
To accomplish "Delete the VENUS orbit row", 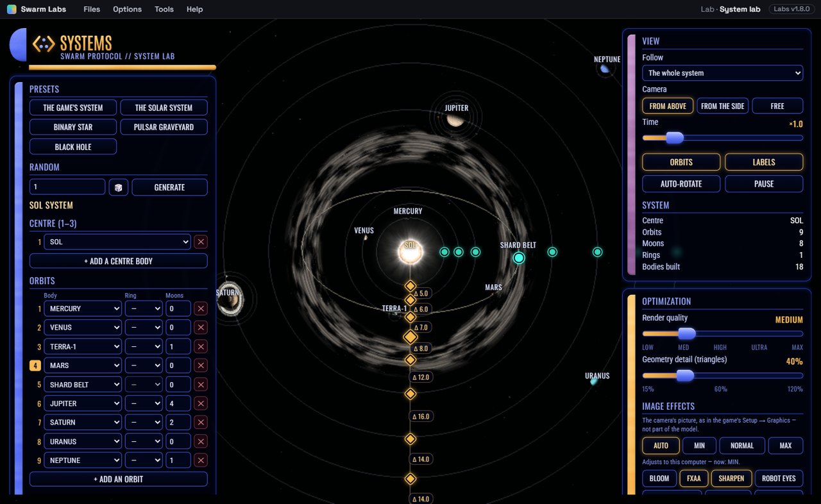I will (x=201, y=328).
